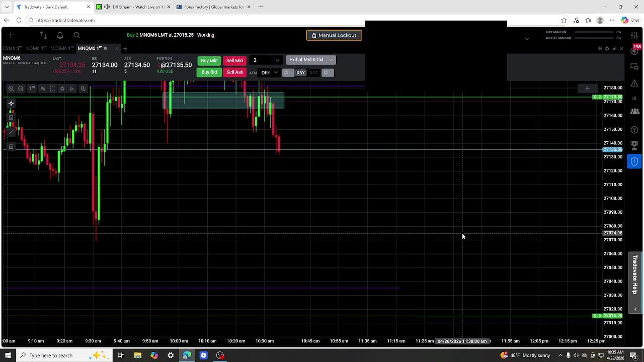Open the help question mark icon in sidebar
Image resolution: width=644 pixels, height=362 pixels.
point(634,130)
